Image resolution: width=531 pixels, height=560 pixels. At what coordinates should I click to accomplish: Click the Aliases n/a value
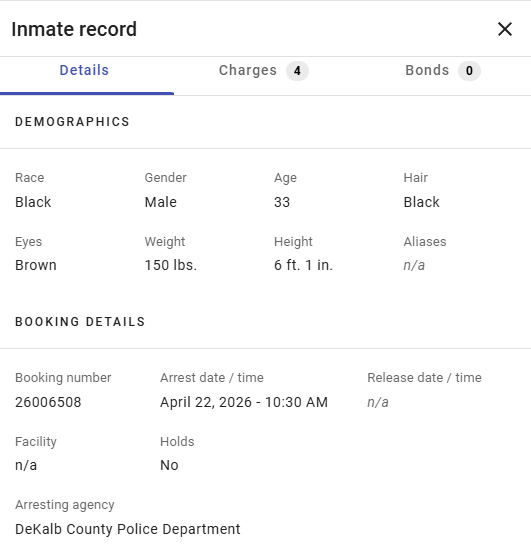click(414, 265)
